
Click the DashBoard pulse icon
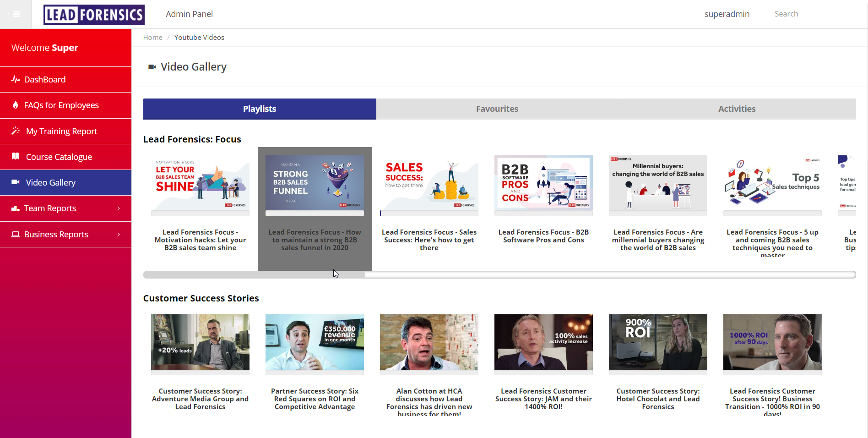click(16, 79)
